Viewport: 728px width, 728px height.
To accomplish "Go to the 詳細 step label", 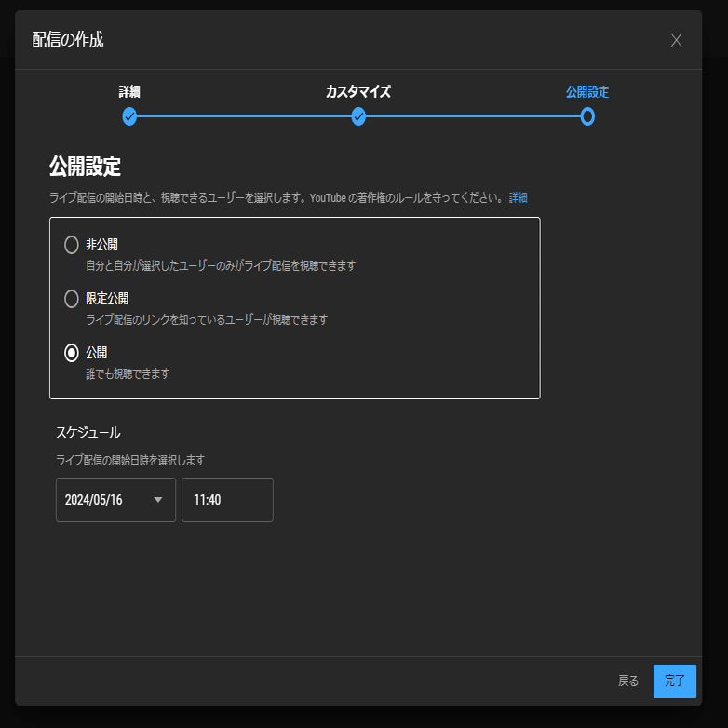I will 129,91.
